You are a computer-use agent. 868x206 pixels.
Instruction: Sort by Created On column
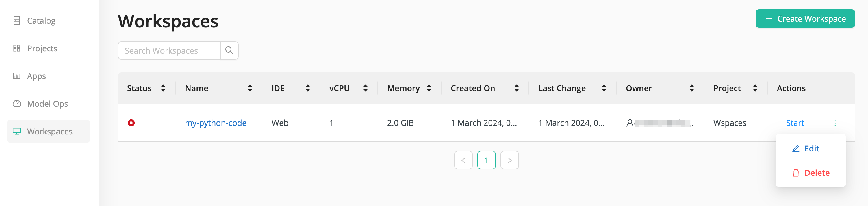pos(516,88)
